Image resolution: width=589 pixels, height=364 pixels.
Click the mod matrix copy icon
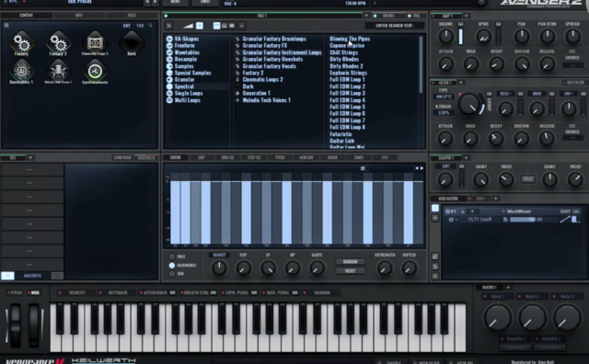(x=435, y=256)
